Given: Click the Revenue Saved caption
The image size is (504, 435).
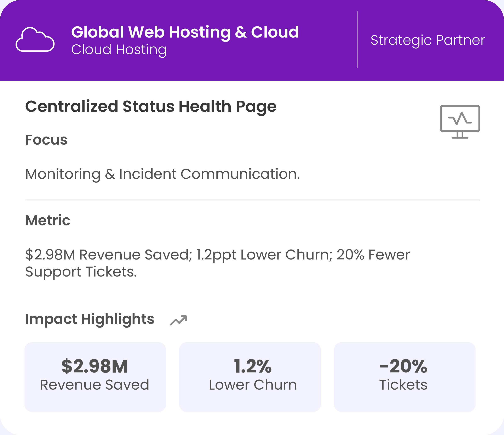Looking at the screenshot, I should (x=95, y=385).
